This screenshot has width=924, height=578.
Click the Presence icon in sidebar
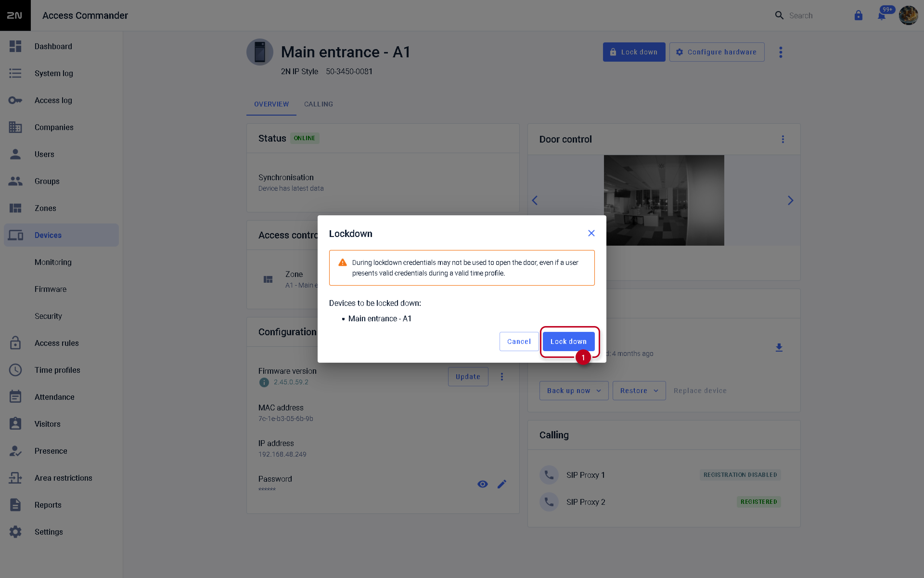15,451
